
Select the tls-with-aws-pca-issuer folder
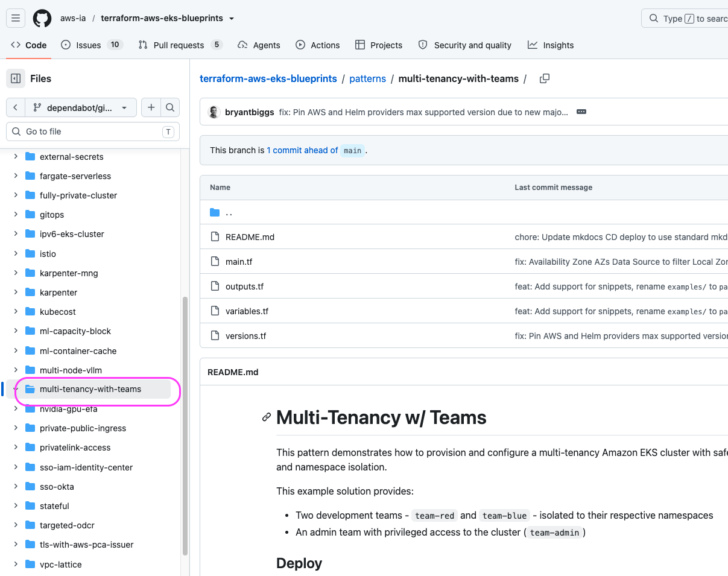click(x=86, y=545)
